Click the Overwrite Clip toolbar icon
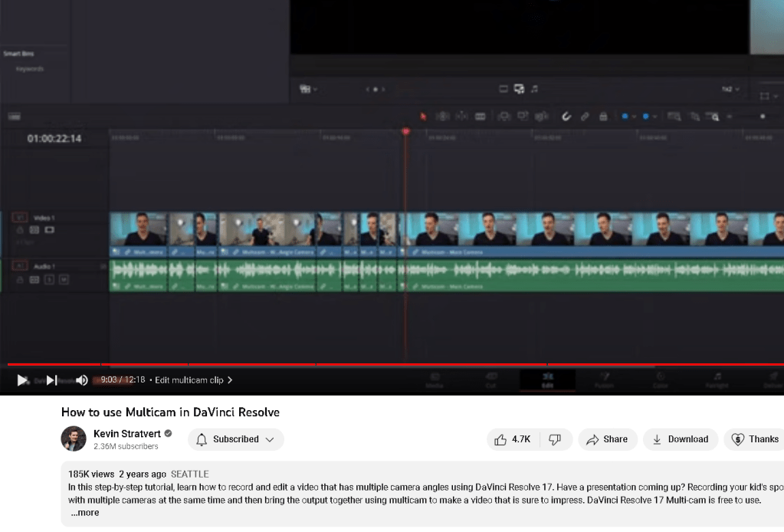Image resolution: width=784 pixels, height=532 pixels. [x=523, y=116]
